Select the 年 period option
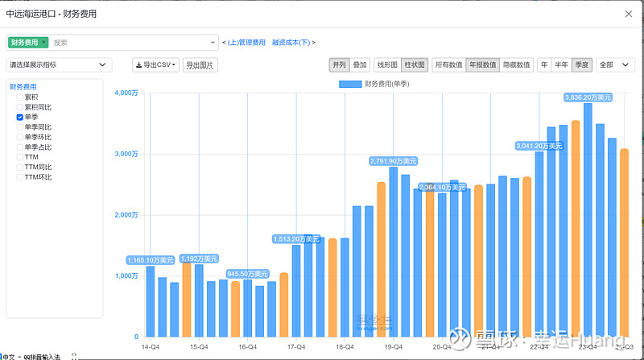This screenshot has height=360, width=644. point(544,64)
